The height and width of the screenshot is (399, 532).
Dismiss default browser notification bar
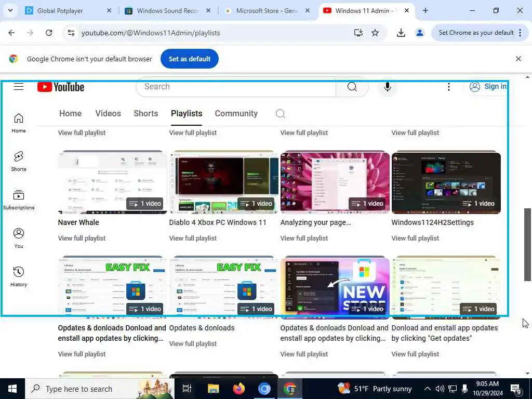pyautogui.click(x=518, y=59)
